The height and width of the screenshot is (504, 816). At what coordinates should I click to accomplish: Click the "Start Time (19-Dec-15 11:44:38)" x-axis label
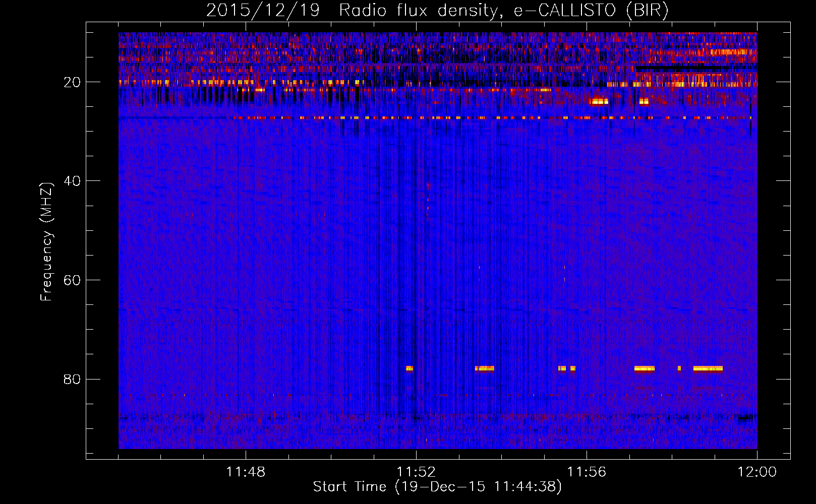coord(437,487)
